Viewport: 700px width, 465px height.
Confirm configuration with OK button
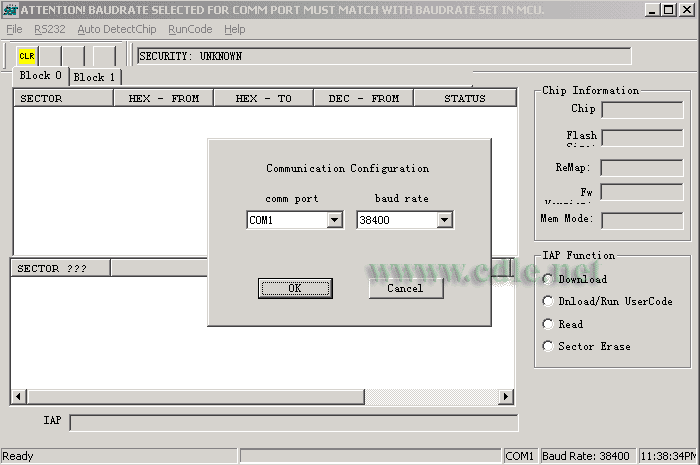[295, 288]
